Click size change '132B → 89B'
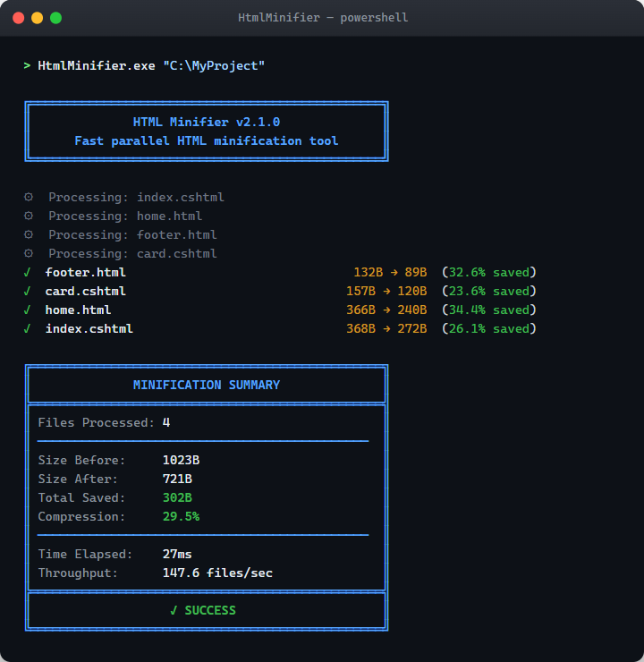Viewport: 644px width, 662px height. (390, 272)
